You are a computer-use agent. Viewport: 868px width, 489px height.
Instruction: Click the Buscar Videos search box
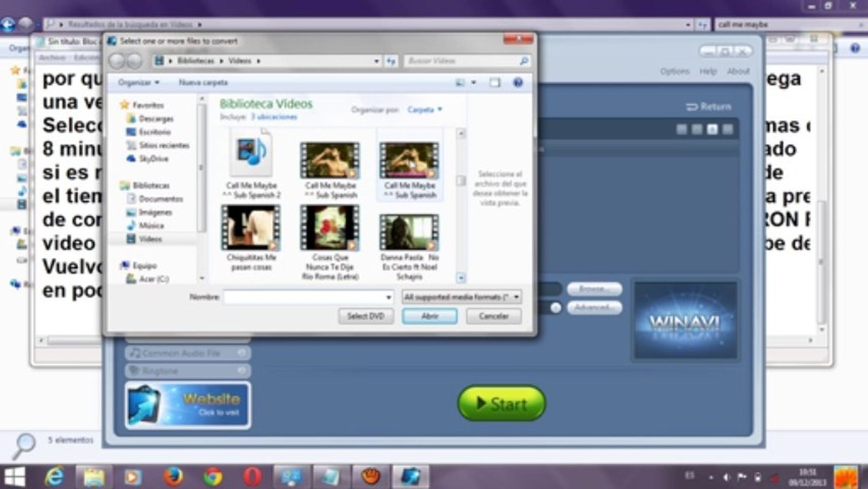pos(467,61)
